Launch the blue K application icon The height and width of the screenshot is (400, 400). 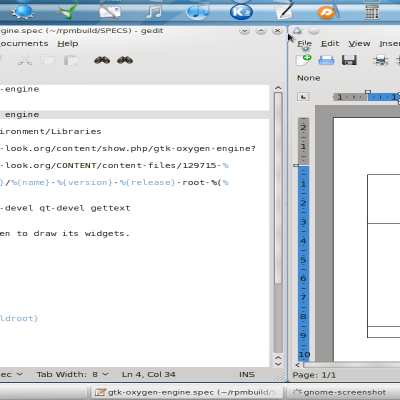pyautogui.click(x=241, y=12)
